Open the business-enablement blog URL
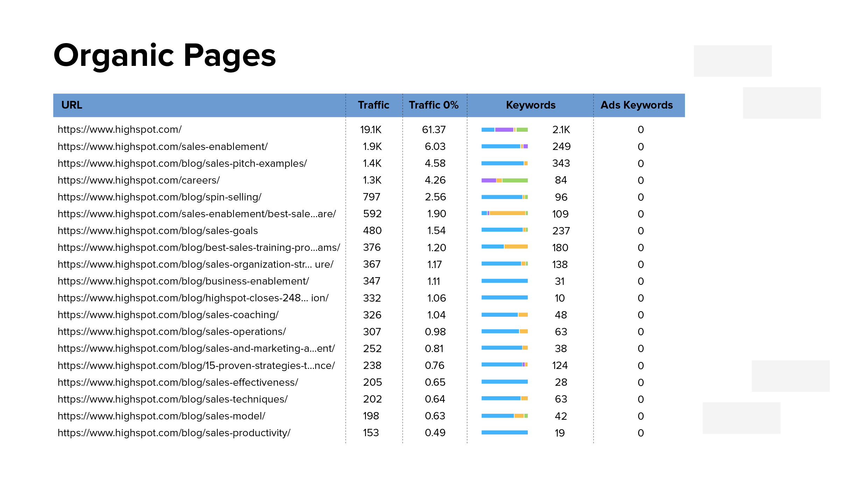 (x=183, y=281)
